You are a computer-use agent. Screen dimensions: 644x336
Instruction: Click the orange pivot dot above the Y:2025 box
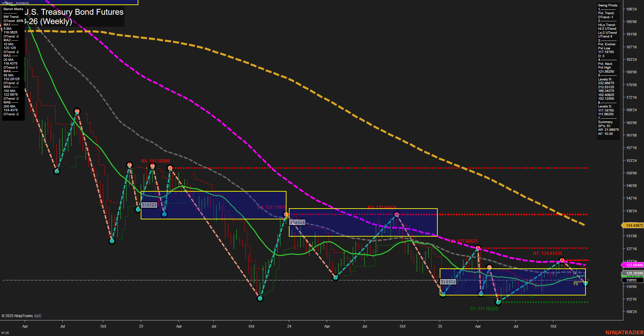point(489,267)
